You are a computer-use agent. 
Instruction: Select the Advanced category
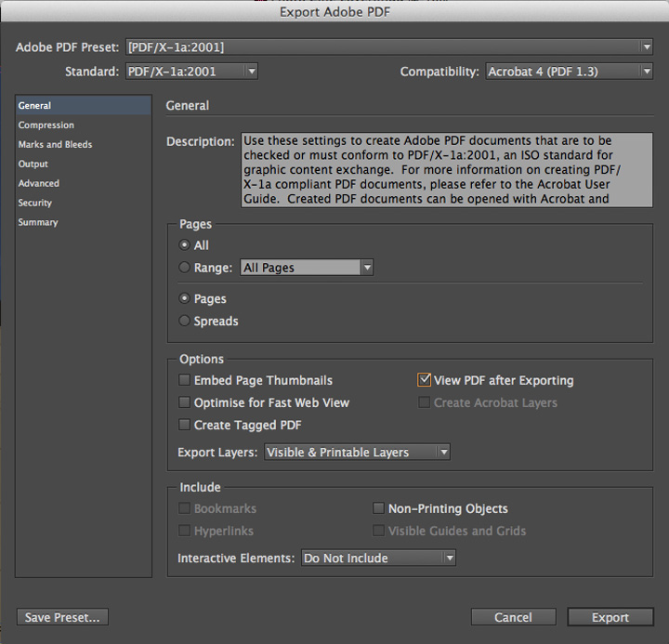pos(84,183)
